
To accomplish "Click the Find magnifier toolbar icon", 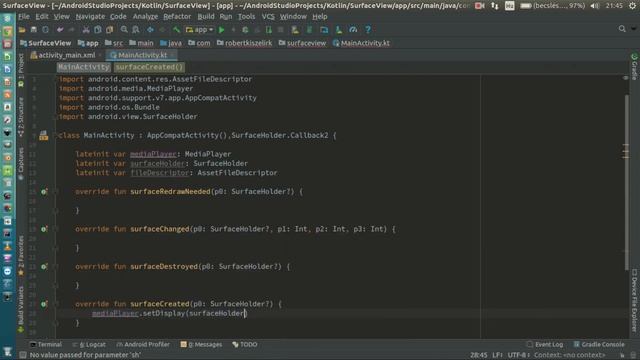I will (x=124, y=30).
